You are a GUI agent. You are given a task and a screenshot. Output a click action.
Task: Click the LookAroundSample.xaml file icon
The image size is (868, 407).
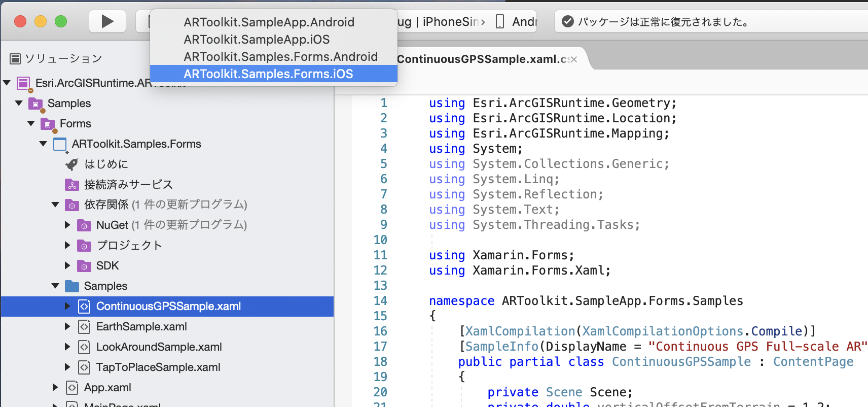tap(84, 347)
